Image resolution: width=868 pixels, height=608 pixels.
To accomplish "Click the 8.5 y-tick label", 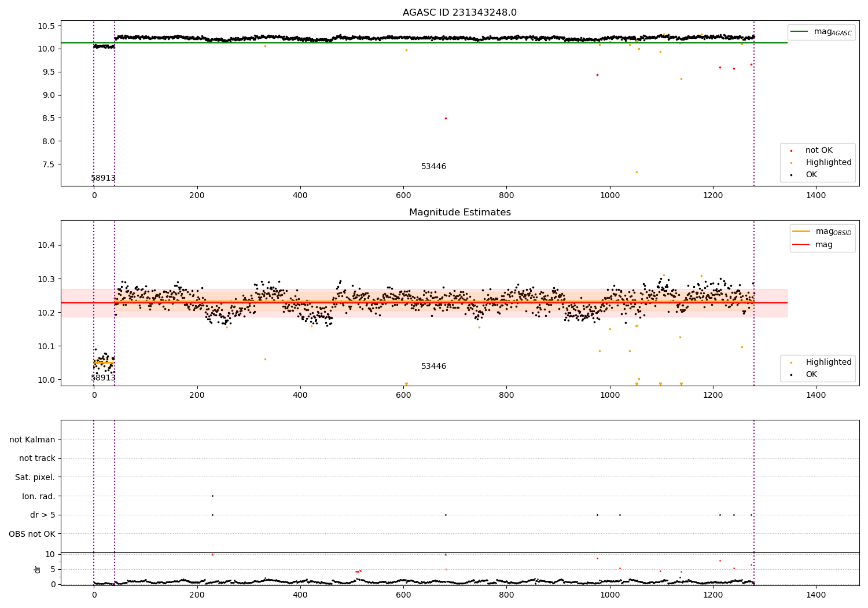I will (x=49, y=118).
